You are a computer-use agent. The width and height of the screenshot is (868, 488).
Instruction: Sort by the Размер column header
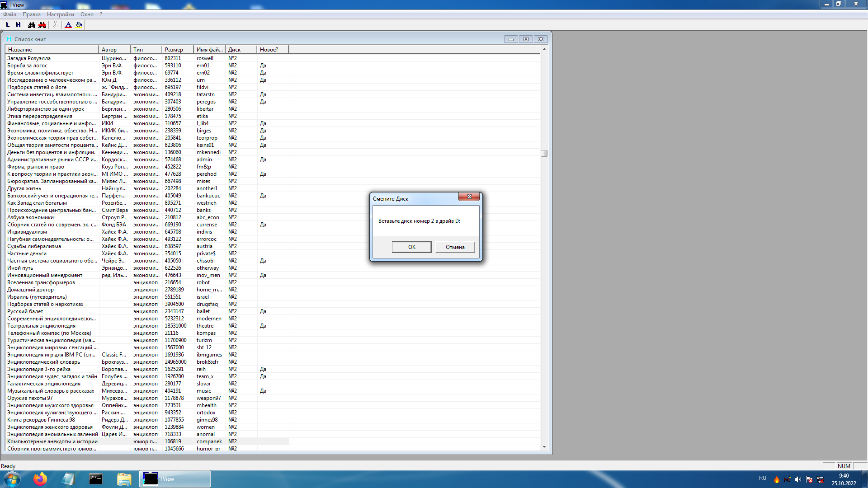[177, 50]
